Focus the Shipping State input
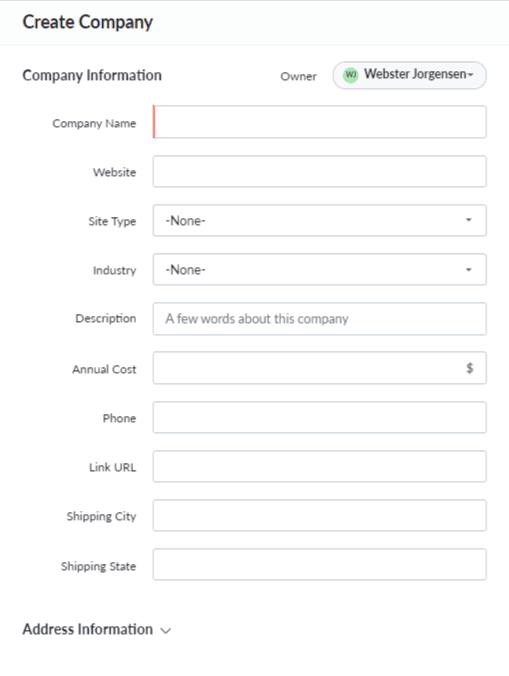Viewport: 509px width, 676px height. click(319, 564)
